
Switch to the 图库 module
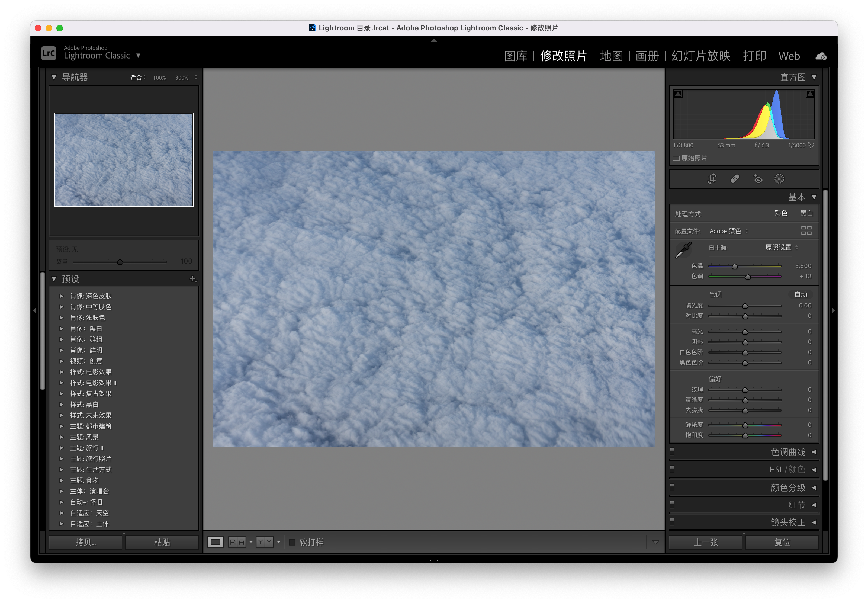(516, 56)
